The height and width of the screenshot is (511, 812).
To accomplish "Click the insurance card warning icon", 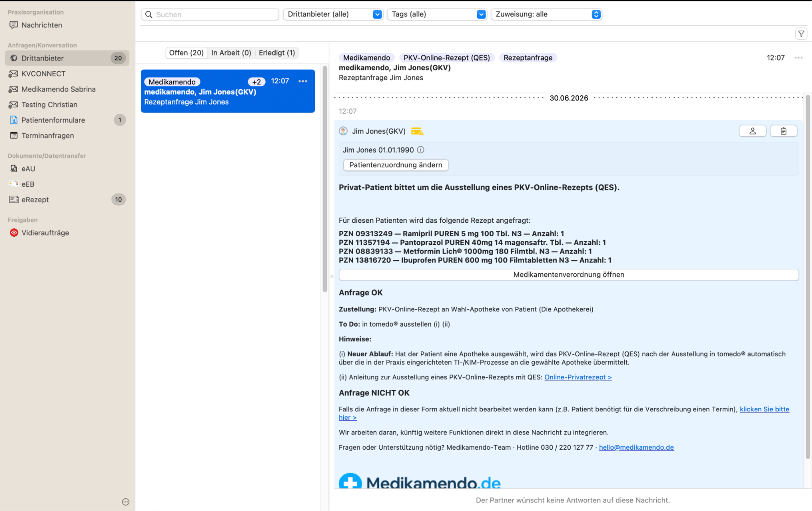I will click(x=417, y=131).
